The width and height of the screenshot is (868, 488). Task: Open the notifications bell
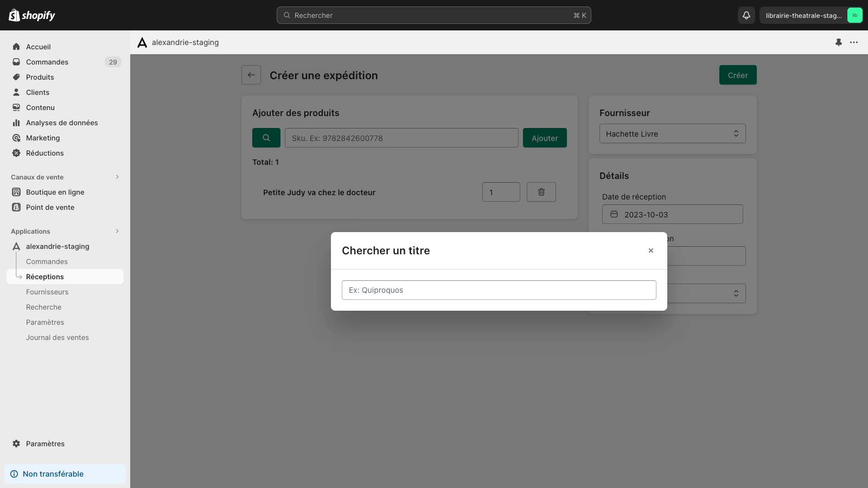746,15
